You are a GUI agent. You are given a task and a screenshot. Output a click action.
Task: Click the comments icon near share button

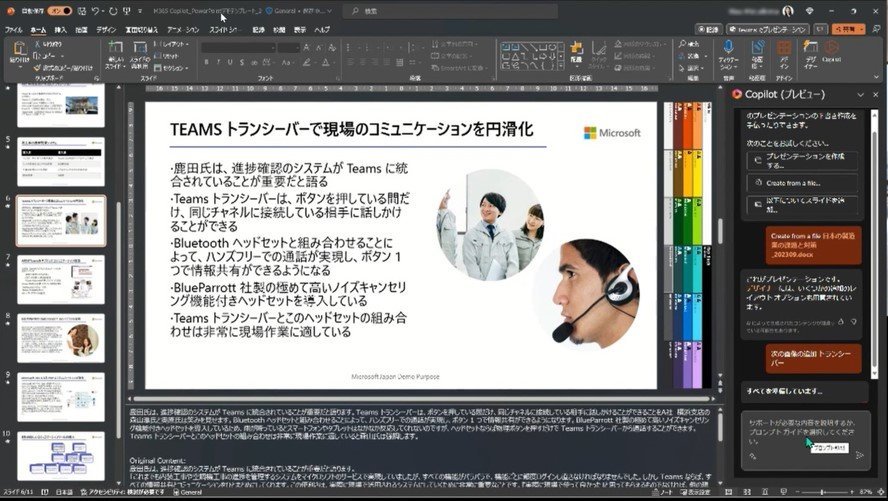(x=820, y=29)
